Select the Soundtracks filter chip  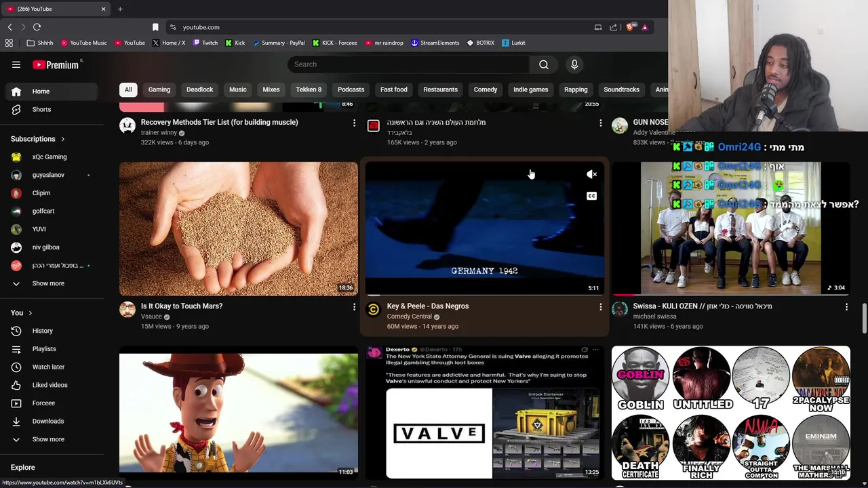621,89
